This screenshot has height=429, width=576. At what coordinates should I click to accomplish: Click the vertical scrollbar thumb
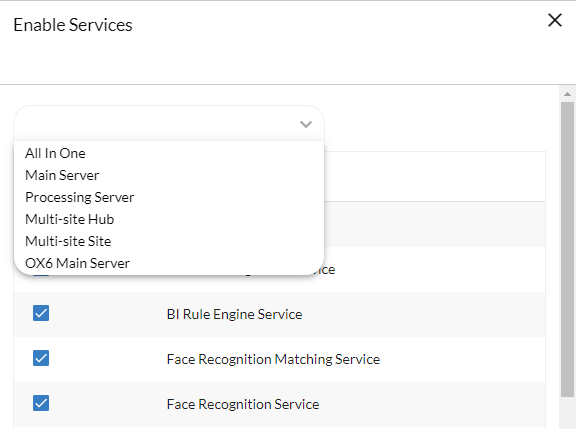(x=567, y=249)
